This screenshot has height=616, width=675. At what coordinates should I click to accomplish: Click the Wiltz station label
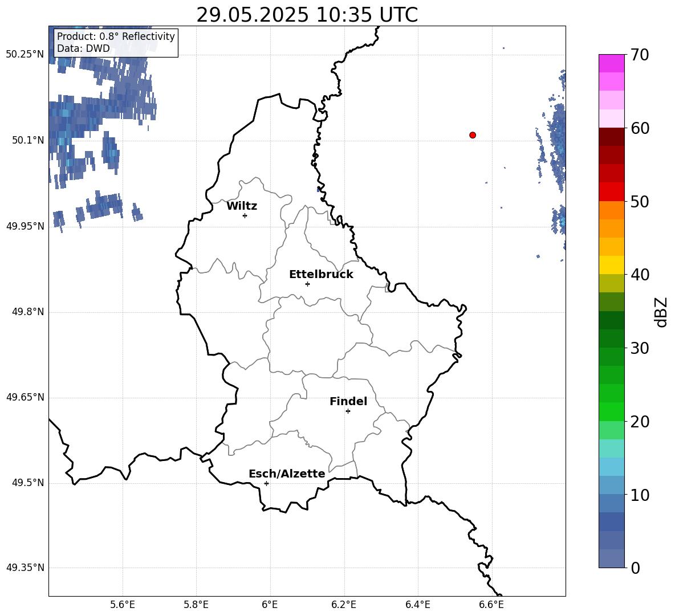(x=242, y=206)
